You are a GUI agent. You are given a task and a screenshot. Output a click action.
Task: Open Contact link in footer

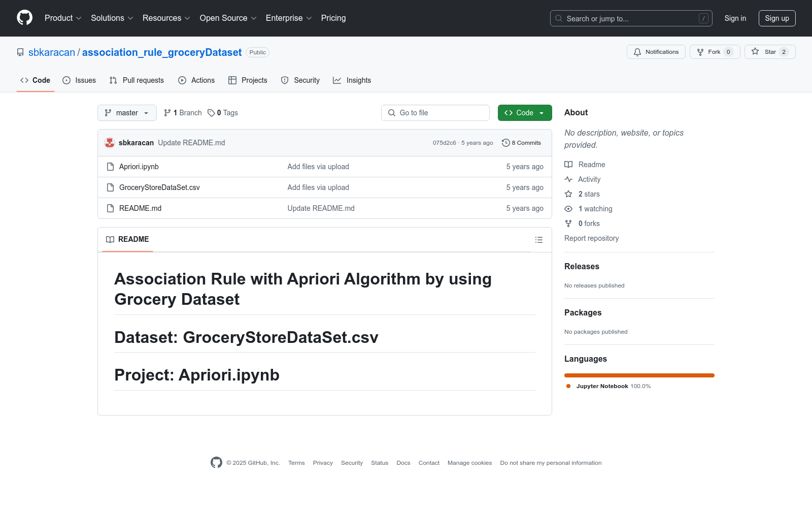pyautogui.click(x=429, y=463)
